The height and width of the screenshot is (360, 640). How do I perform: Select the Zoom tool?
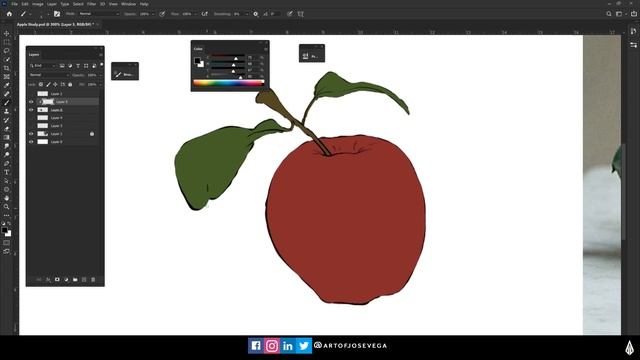pos(7,207)
